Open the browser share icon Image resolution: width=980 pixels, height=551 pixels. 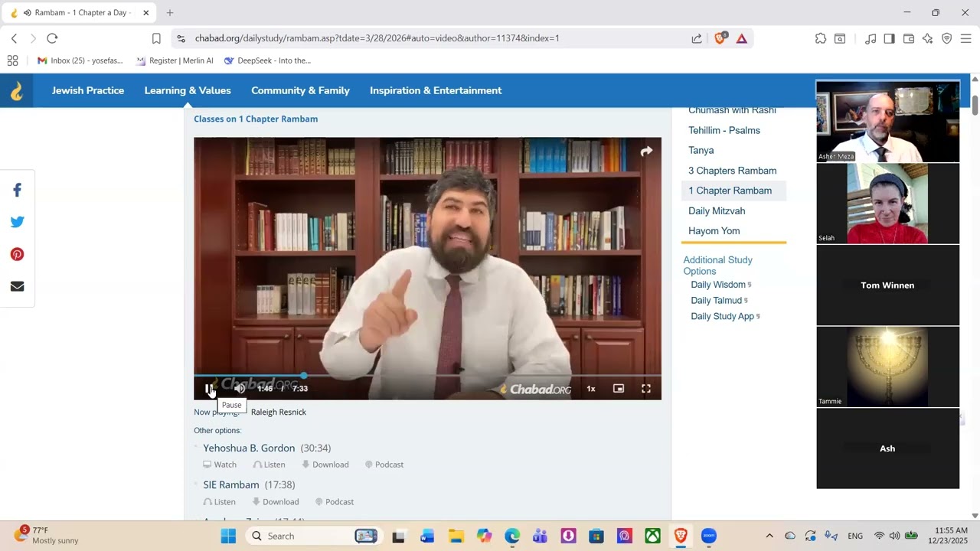pos(697,38)
